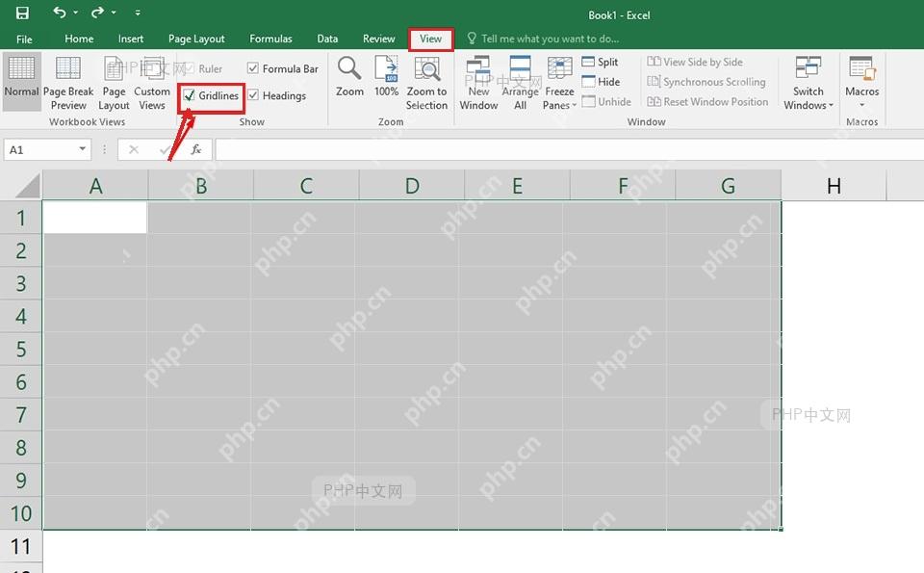
Task: Open the Undo history dropdown arrow
Action: [x=75, y=13]
